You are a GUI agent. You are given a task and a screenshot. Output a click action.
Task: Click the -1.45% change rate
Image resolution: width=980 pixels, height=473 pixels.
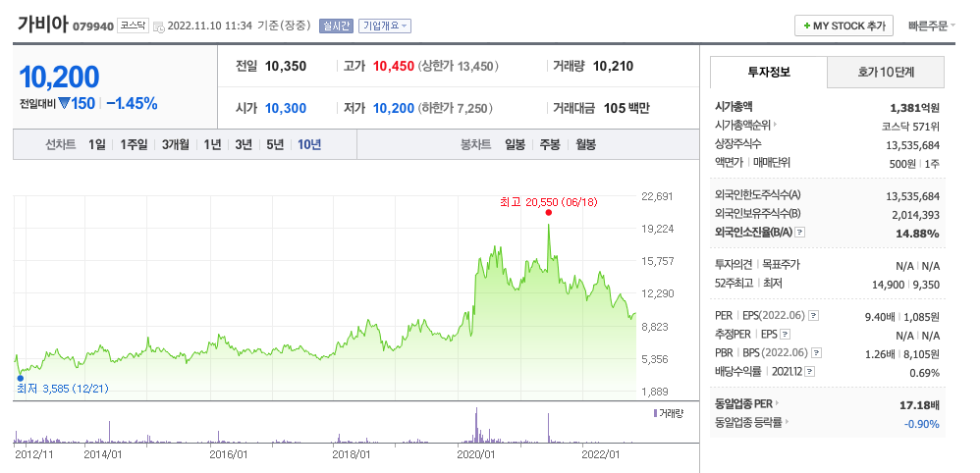coord(132,104)
